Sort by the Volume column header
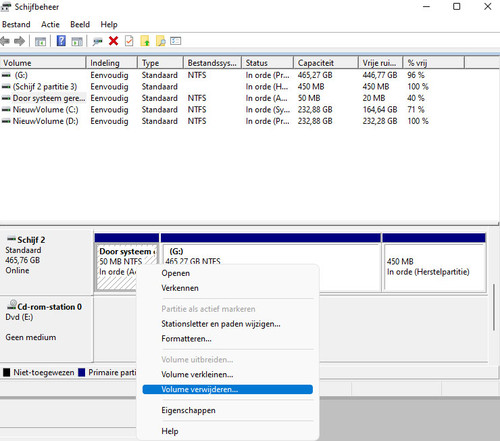Screen dimensions: 500x441 pyautogui.click(x=43, y=63)
